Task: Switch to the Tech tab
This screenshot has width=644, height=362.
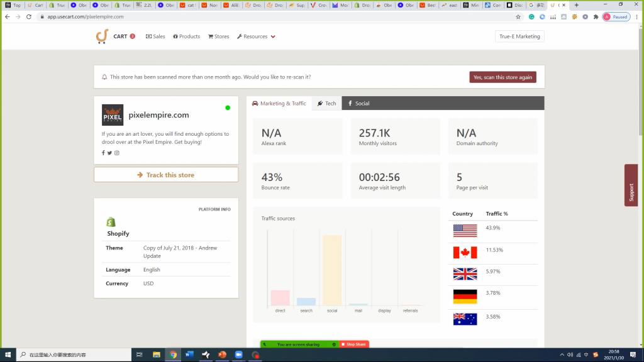Action: (326, 103)
